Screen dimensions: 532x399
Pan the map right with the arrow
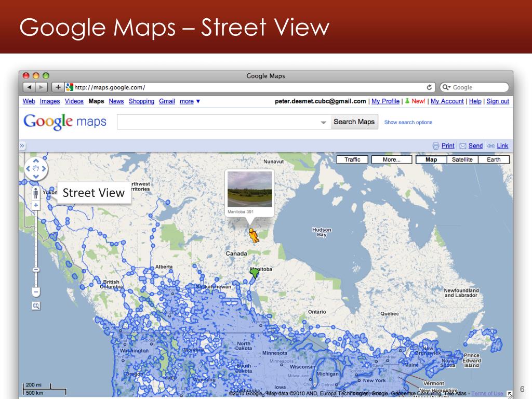44,169
